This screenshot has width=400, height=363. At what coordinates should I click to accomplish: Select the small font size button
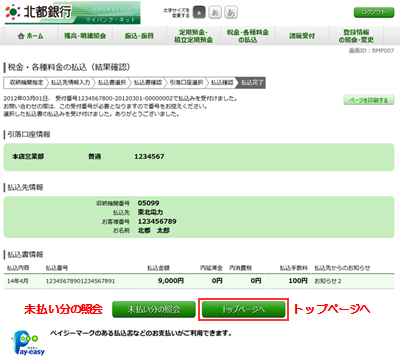199,13
